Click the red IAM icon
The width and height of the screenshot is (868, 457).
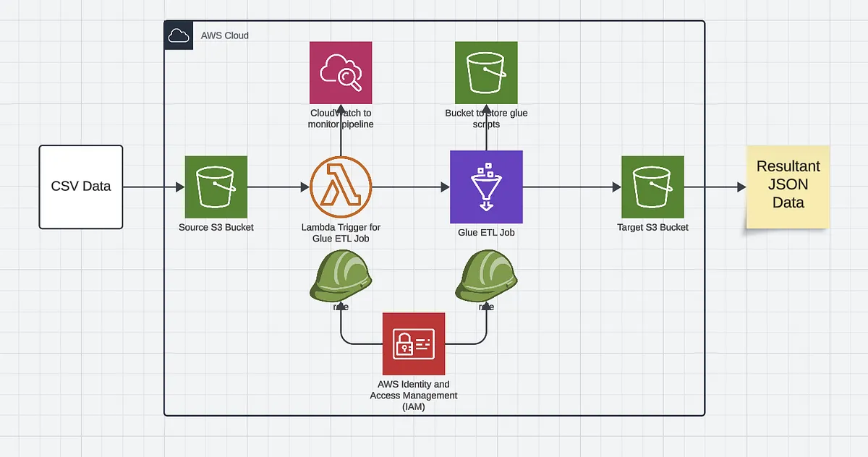(x=414, y=343)
